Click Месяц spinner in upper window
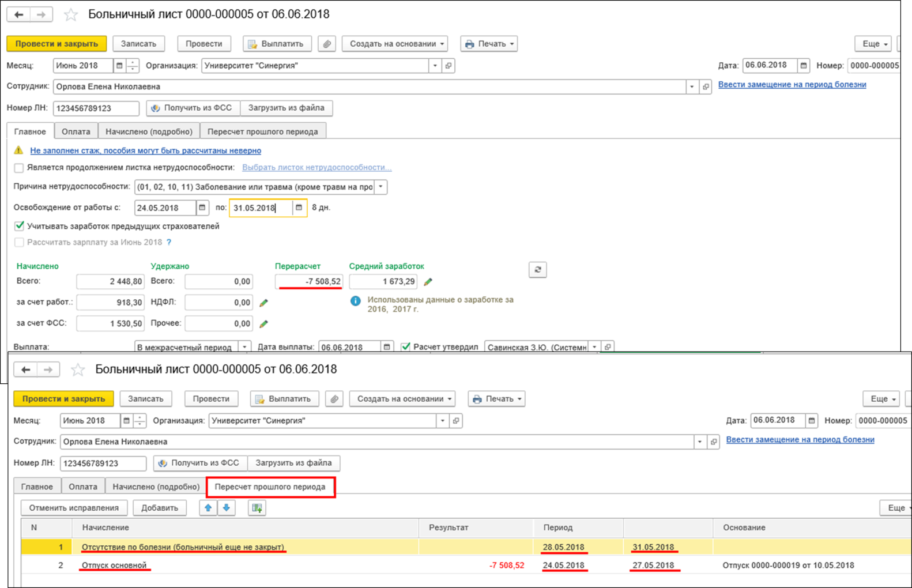Image resolution: width=912 pixels, height=588 pixels. click(133, 66)
